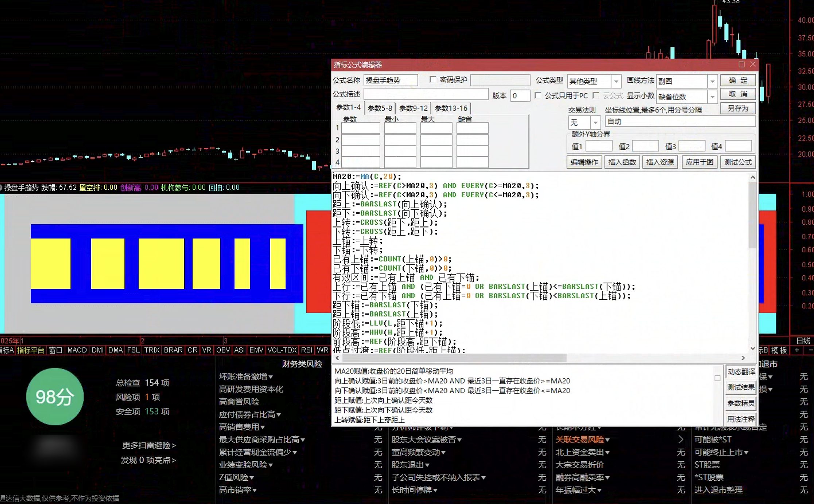Click the 取消 button
Viewport: 814px width, 504px height.
pos(738,94)
